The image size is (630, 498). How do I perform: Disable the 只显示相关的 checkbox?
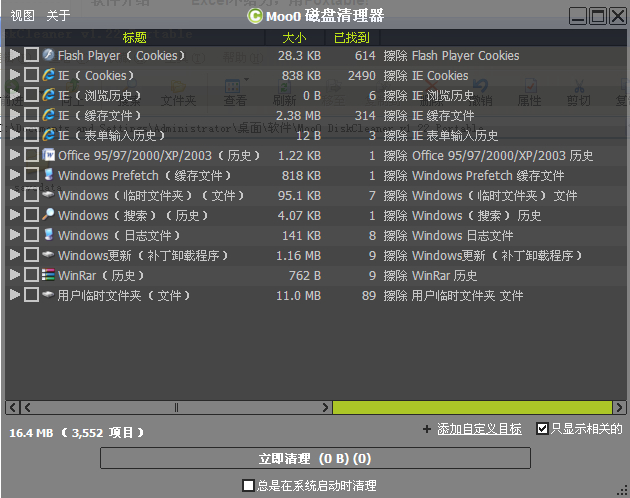542,428
